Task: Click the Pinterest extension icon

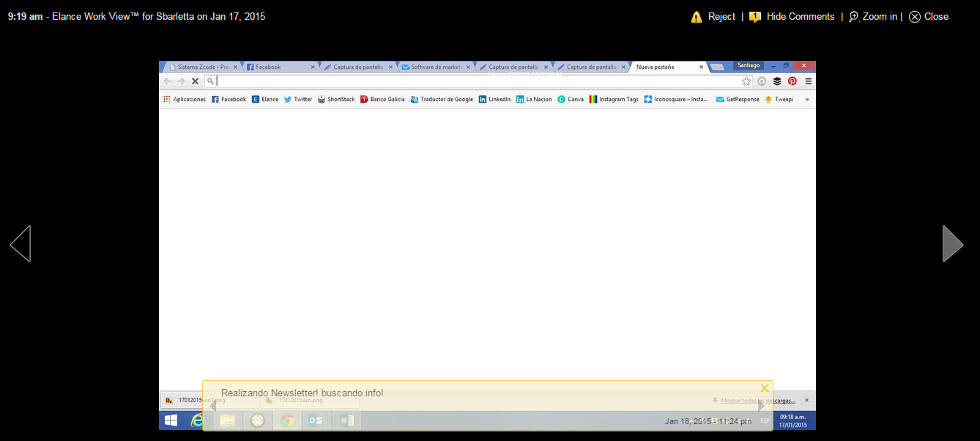Action: coord(792,81)
